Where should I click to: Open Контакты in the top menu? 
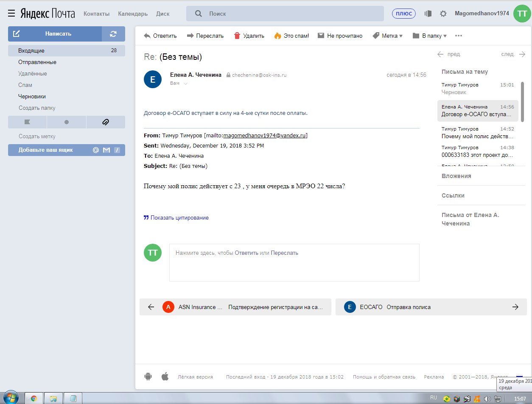pyautogui.click(x=96, y=14)
